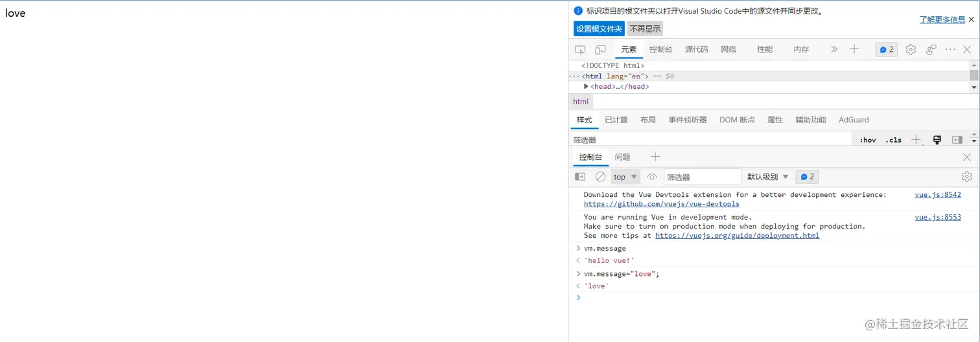The width and height of the screenshot is (980, 342).
Task: Close the bottom drawer
Action: tap(967, 157)
